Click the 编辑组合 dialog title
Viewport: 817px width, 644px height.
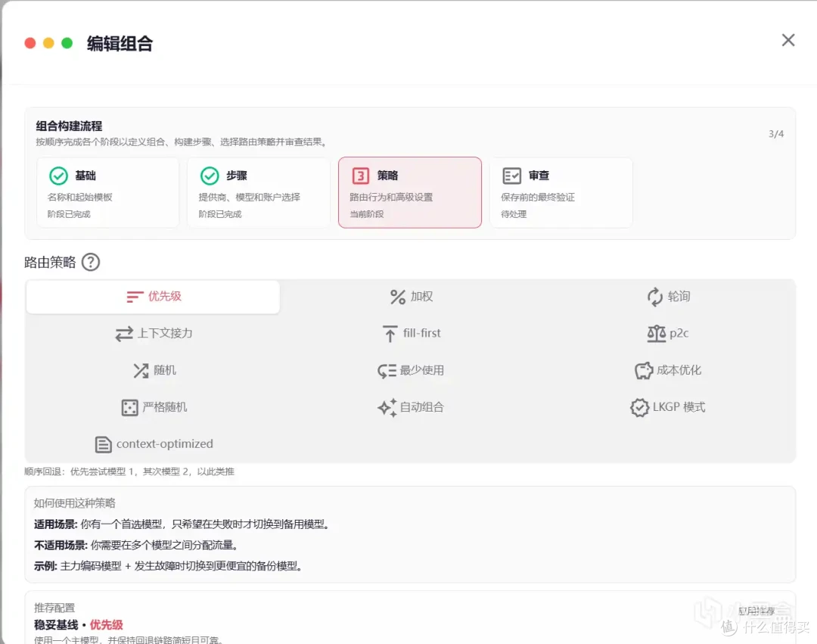[x=120, y=43]
